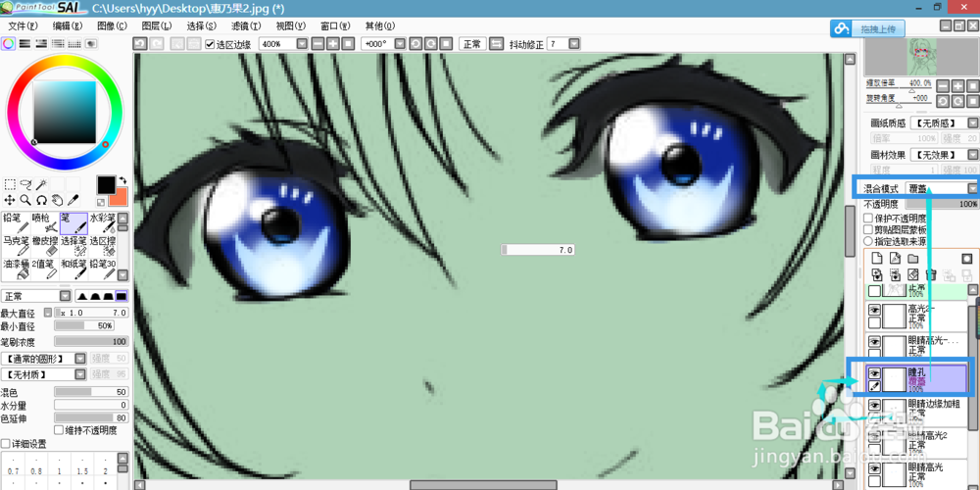
Task: Open brush mode 正常 dropdown
Action: (x=65, y=296)
